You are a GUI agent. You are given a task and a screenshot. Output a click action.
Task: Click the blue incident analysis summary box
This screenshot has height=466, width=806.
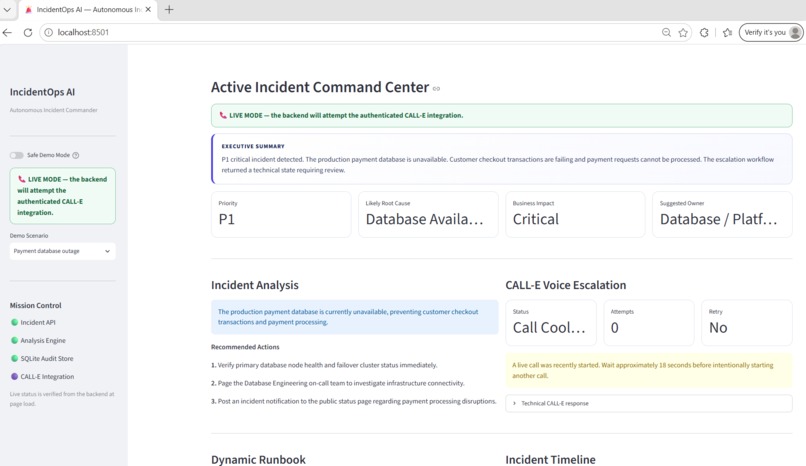click(x=355, y=317)
